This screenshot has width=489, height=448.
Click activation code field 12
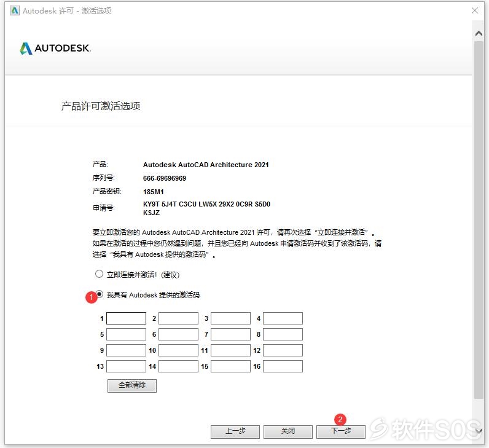pos(283,350)
